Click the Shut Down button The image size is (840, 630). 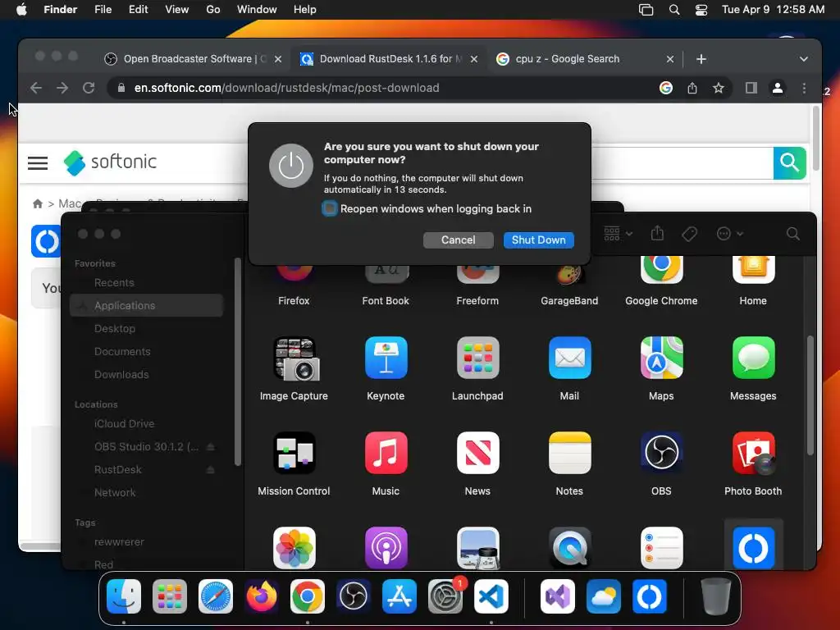coord(538,240)
